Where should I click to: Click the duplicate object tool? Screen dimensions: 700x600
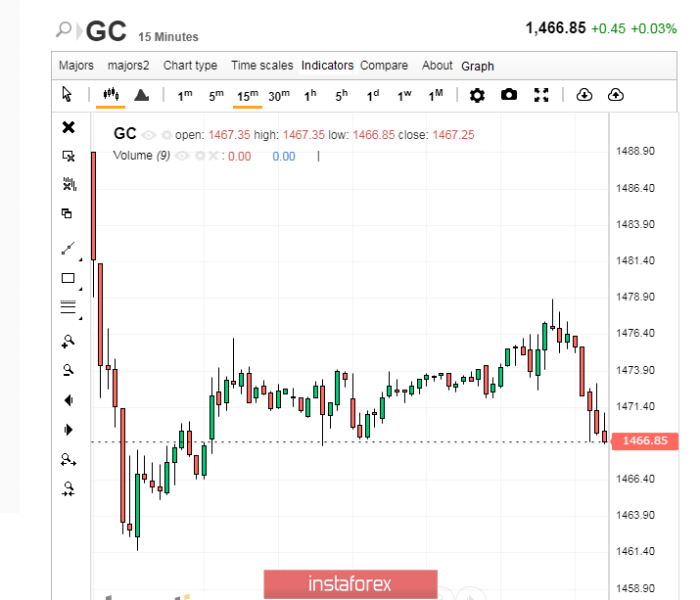point(67,213)
